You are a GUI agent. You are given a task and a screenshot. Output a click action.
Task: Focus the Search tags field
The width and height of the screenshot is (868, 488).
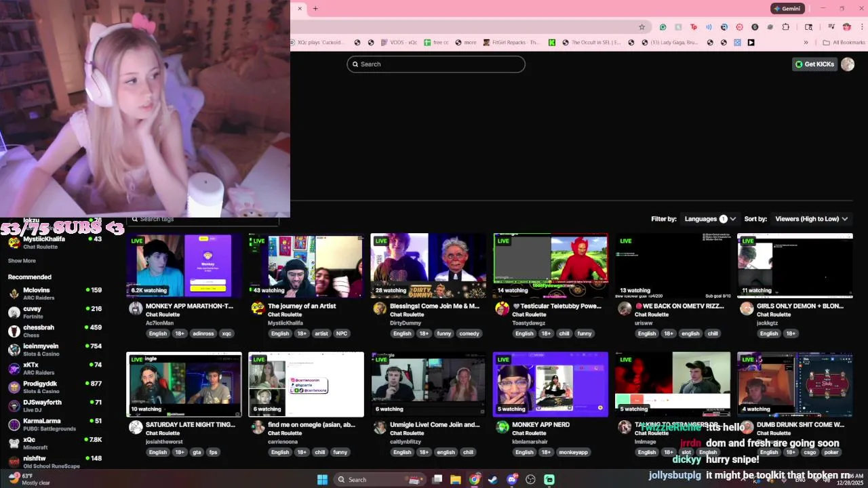203,219
